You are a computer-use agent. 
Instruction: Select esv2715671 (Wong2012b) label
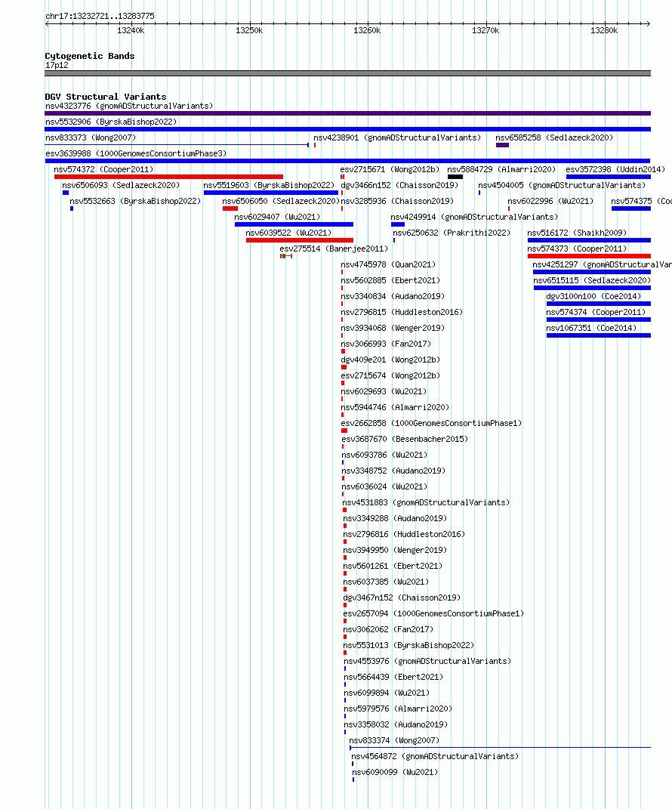point(390,169)
